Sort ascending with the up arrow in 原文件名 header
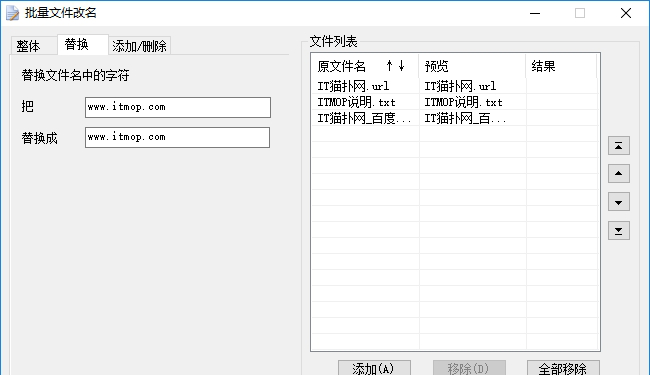This screenshot has width=650, height=390. 389,65
